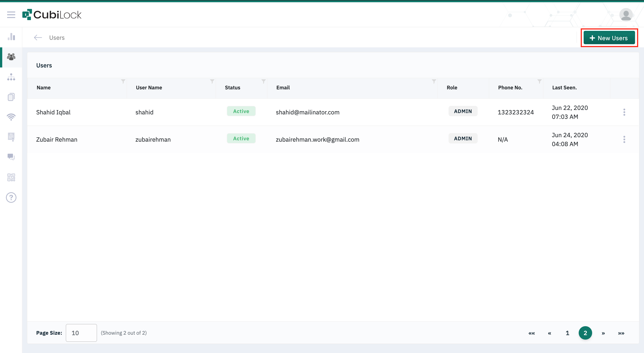Select the Users group icon in sidebar
This screenshot has width=644, height=353.
coord(11,57)
